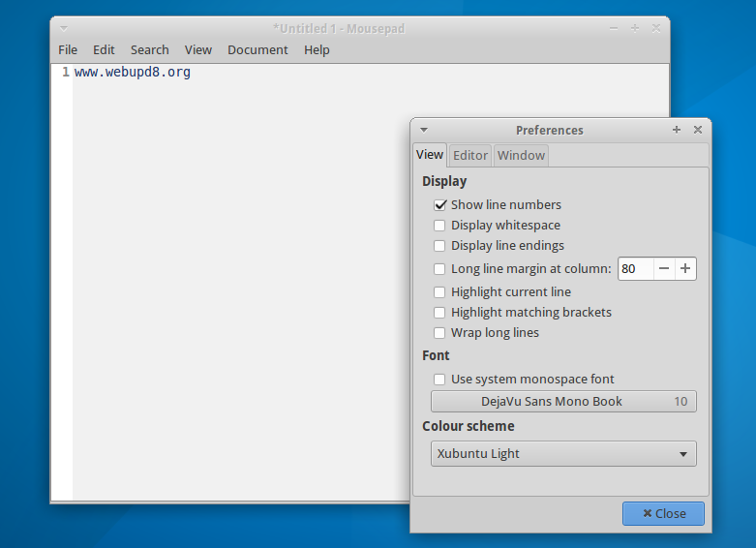Screen dimensions: 756x548
Task: Open the Preferences window menu triangle
Action: coord(424,130)
